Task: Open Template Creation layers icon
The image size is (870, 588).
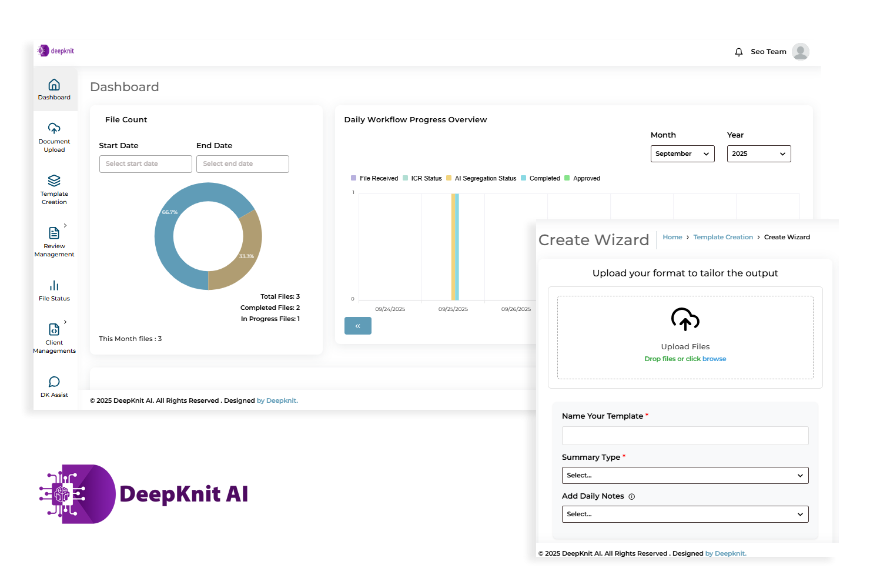Action: coord(54,181)
